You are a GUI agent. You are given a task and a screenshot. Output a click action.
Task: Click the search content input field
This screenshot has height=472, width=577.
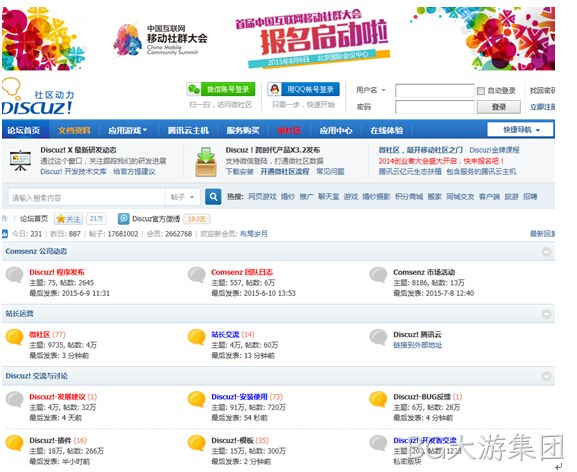click(86, 198)
